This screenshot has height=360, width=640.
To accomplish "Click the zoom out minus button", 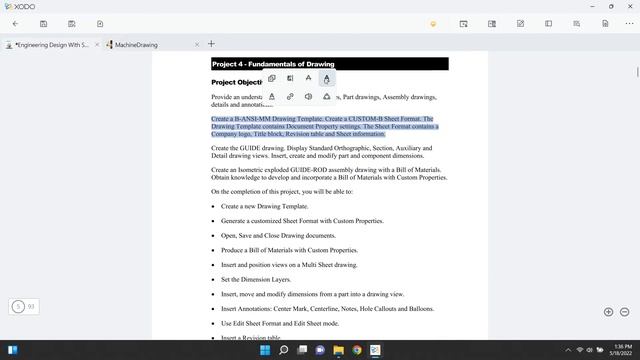I will 624,312.
